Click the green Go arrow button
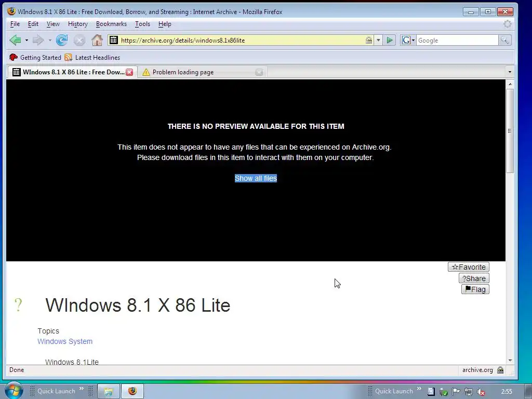This screenshot has width=532, height=399. click(390, 40)
